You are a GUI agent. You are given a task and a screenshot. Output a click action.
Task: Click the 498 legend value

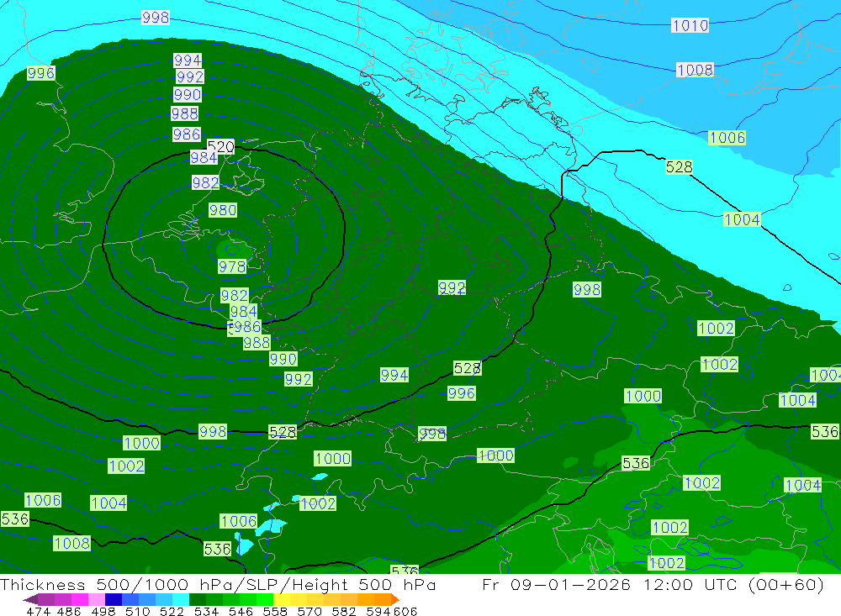point(102,611)
